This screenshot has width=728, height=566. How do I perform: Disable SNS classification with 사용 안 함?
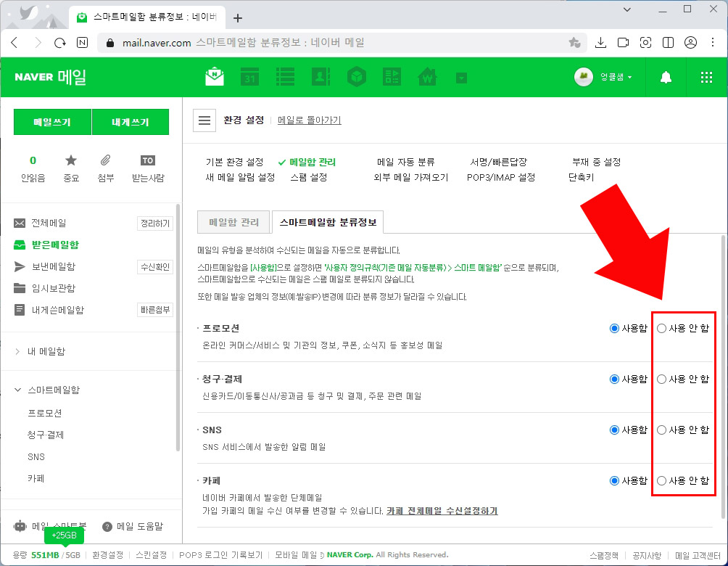(x=661, y=430)
